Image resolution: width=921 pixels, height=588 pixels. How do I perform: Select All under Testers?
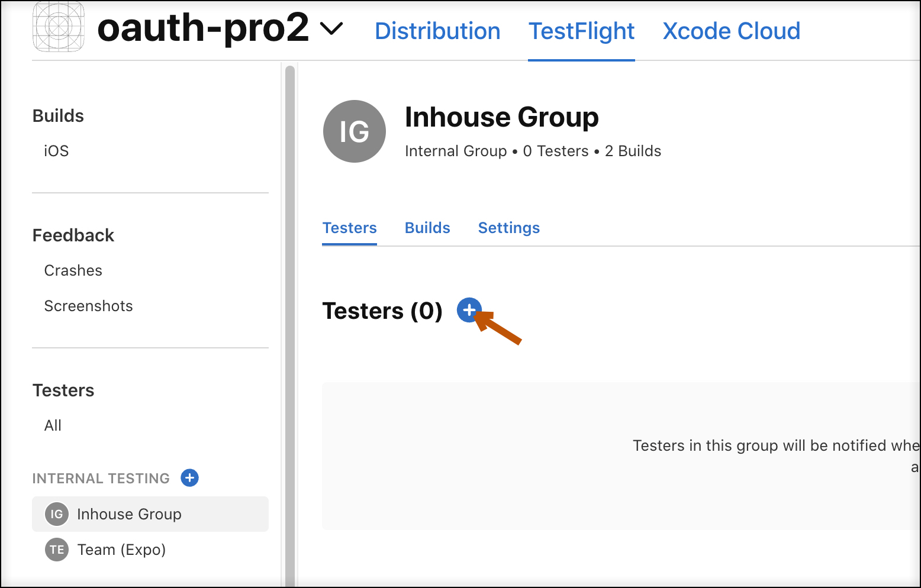pos(52,425)
